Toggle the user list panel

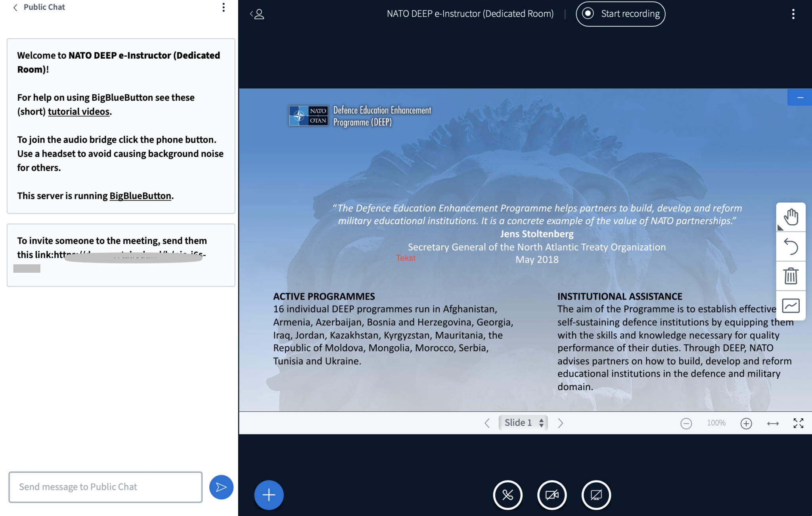(x=257, y=14)
